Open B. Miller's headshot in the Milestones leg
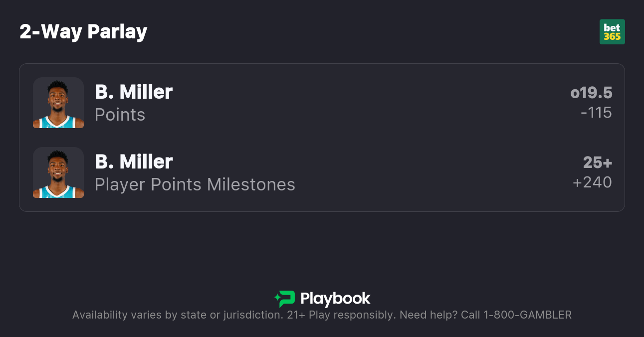The image size is (644, 337). 58,172
